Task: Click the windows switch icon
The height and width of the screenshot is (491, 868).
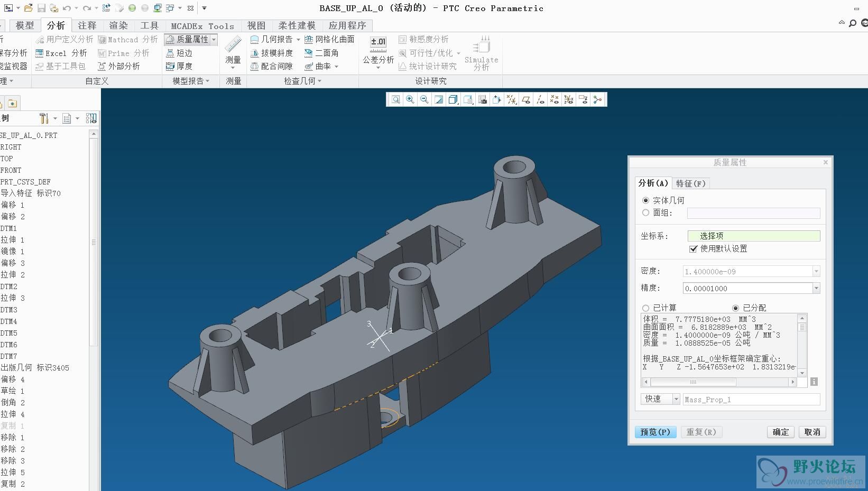Action: click(170, 8)
